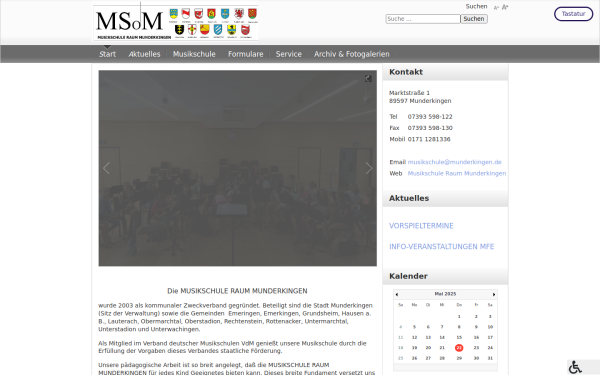Show next slideshow image

[x=369, y=168]
